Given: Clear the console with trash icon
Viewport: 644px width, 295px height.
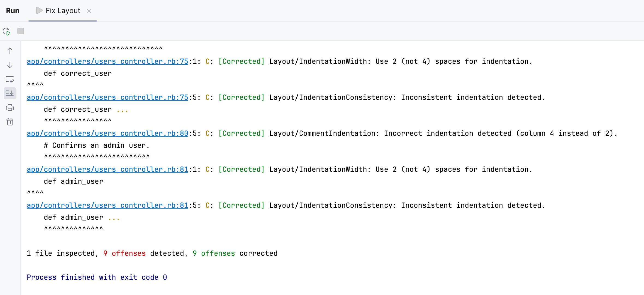Looking at the screenshot, I should point(10,122).
